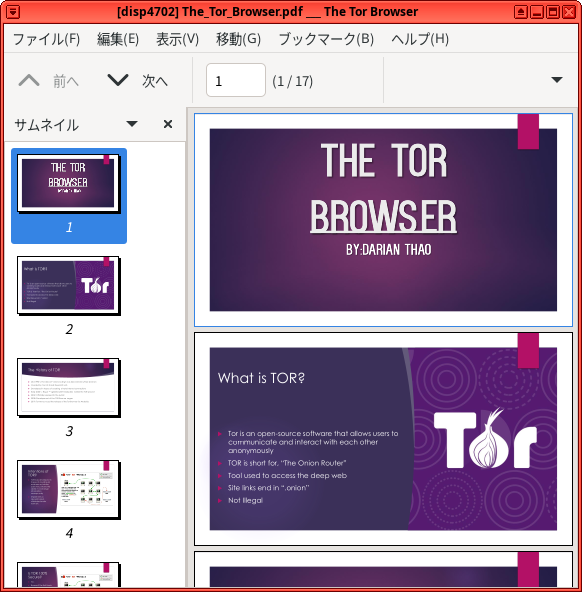Maximize the PDF viewer window
582x592 pixels.
point(553,12)
